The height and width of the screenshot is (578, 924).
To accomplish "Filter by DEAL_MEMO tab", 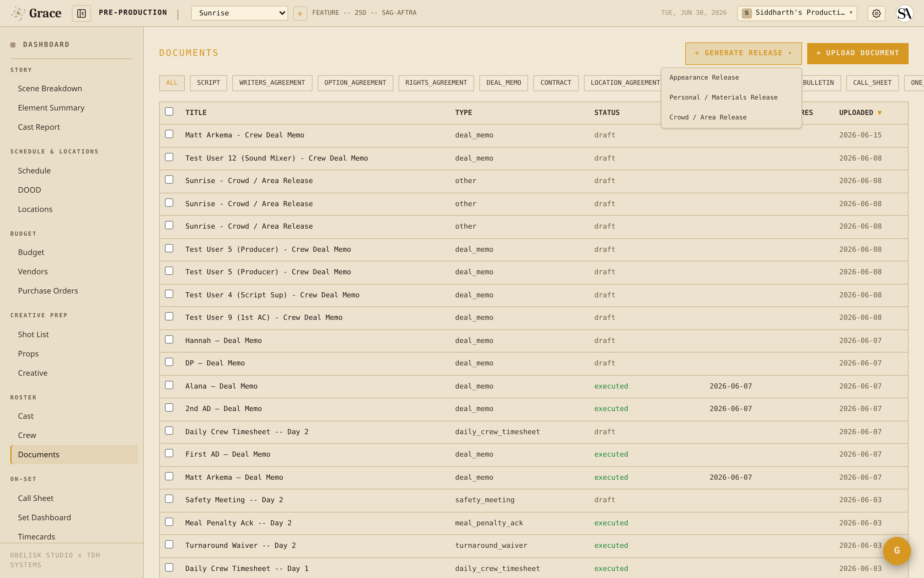I will click(504, 83).
